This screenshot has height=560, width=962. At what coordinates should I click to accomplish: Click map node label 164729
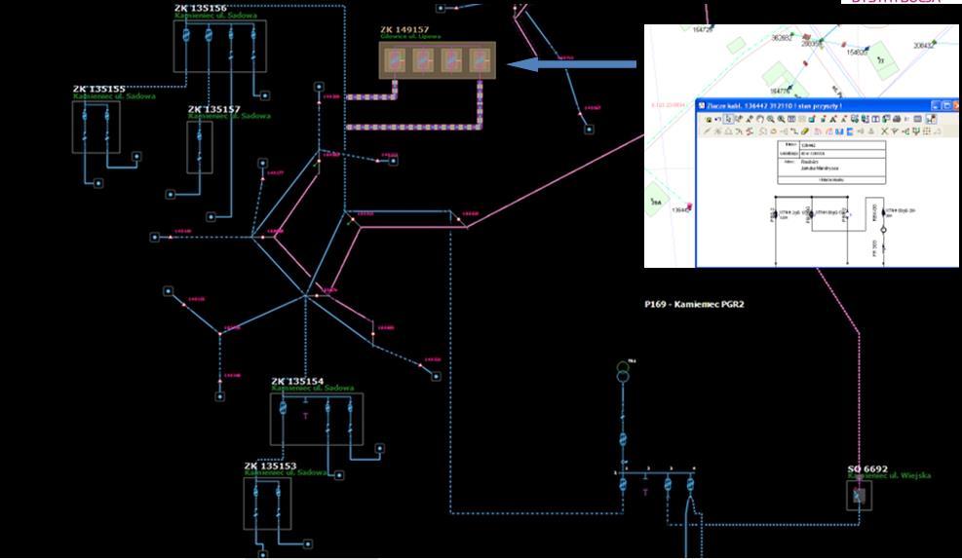coord(703,29)
